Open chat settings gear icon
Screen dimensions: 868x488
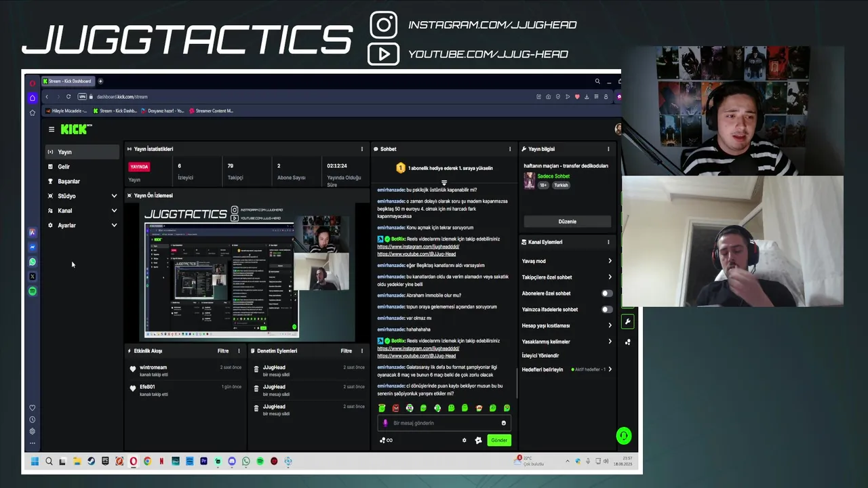[464, 440]
